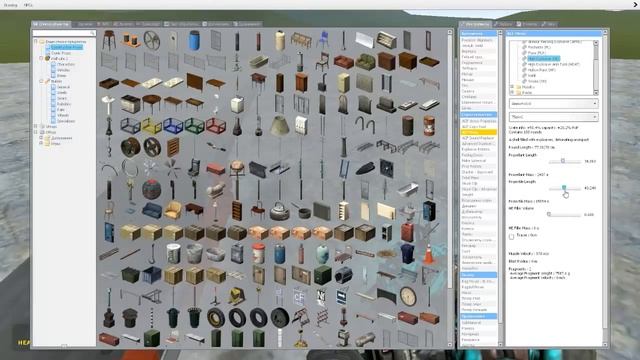The height and width of the screenshot is (360, 640).
Task: Spawn the white paint bucket with red lid
Action: point(258,253)
